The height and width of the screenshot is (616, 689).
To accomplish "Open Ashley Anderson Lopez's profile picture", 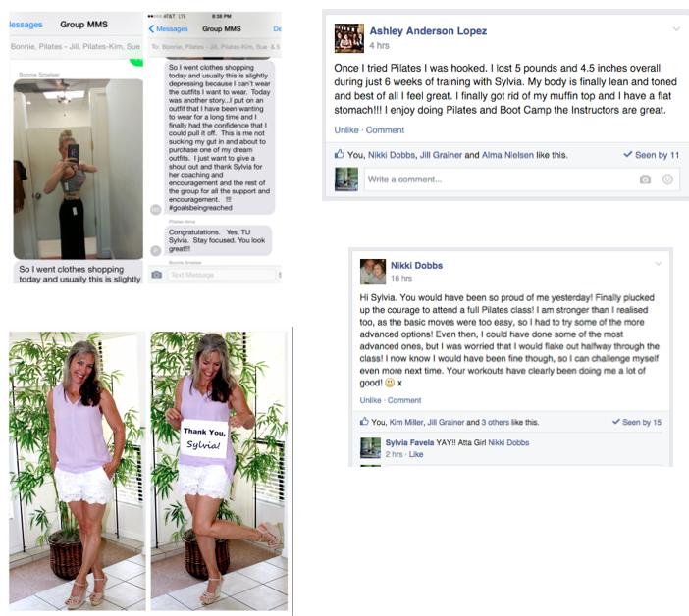I will pos(348,38).
